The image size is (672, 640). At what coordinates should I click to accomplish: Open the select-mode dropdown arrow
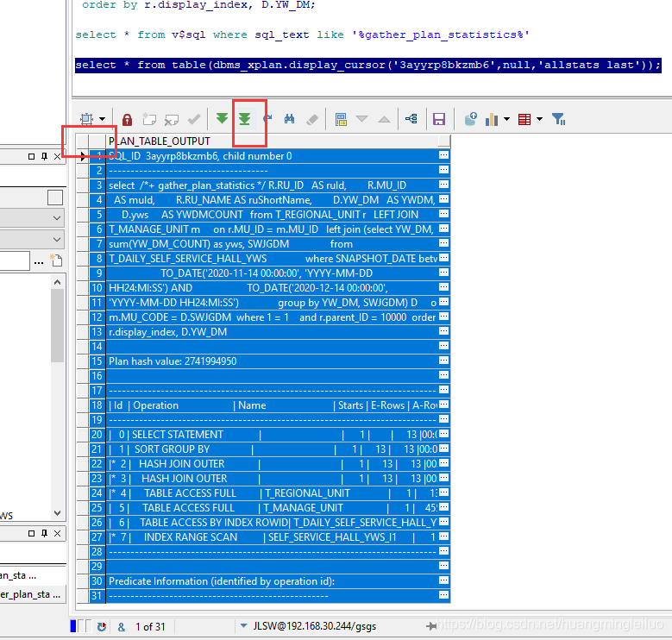click(102, 119)
